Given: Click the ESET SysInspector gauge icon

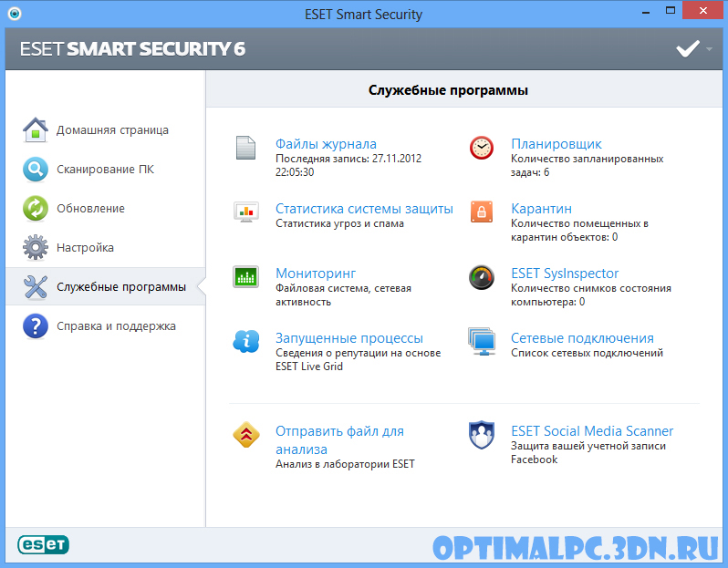Looking at the screenshot, I should (x=482, y=277).
